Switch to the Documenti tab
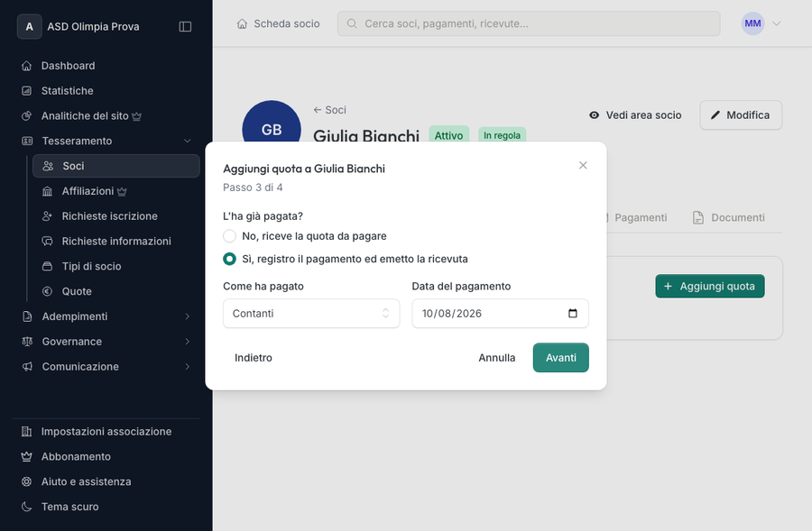Image resolution: width=812 pixels, height=531 pixels. click(x=729, y=217)
